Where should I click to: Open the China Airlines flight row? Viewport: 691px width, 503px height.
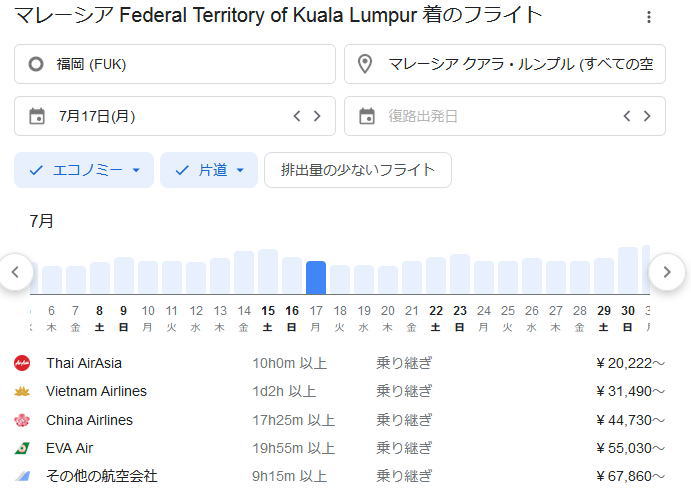coord(339,420)
